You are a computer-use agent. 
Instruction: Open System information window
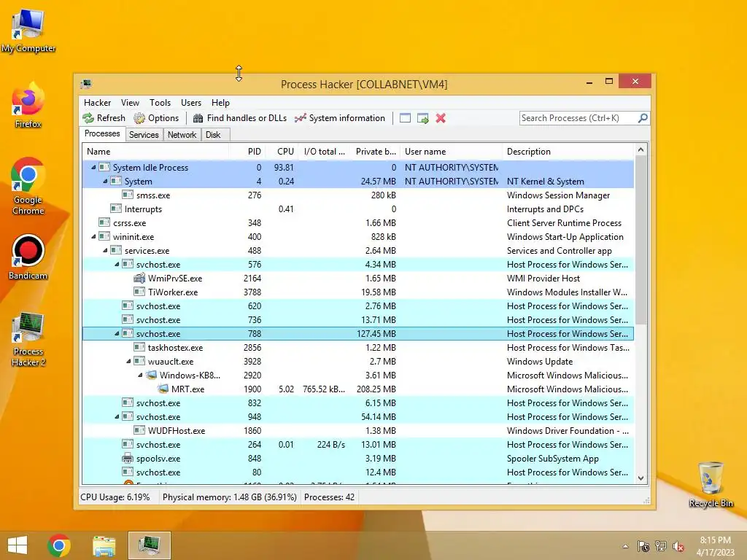click(x=340, y=118)
